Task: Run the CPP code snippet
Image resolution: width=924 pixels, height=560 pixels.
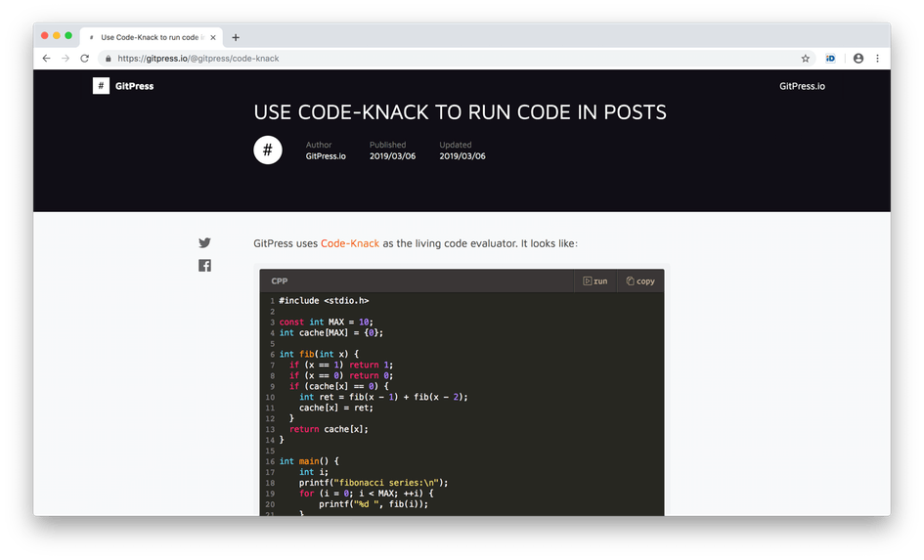Action: point(595,280)
